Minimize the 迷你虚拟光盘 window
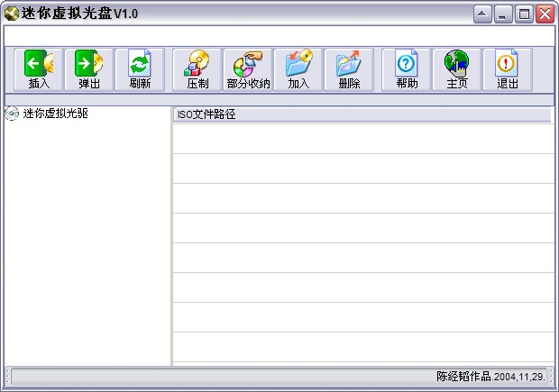The width and height of the screenshot is (559, 392). tap(504, 14)
